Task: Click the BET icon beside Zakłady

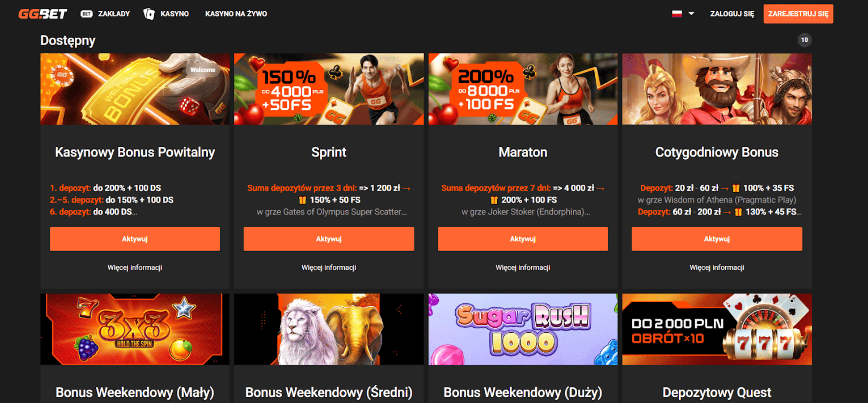Action: coord(87,14)
